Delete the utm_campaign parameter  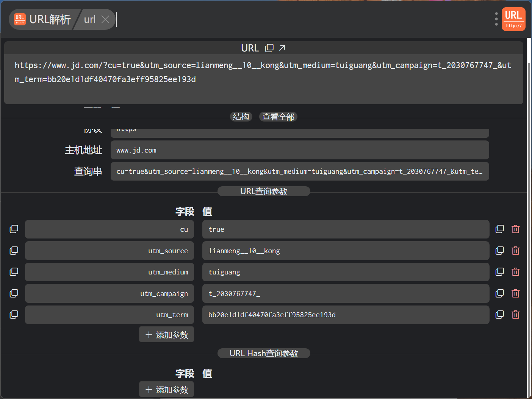point(516,293)
